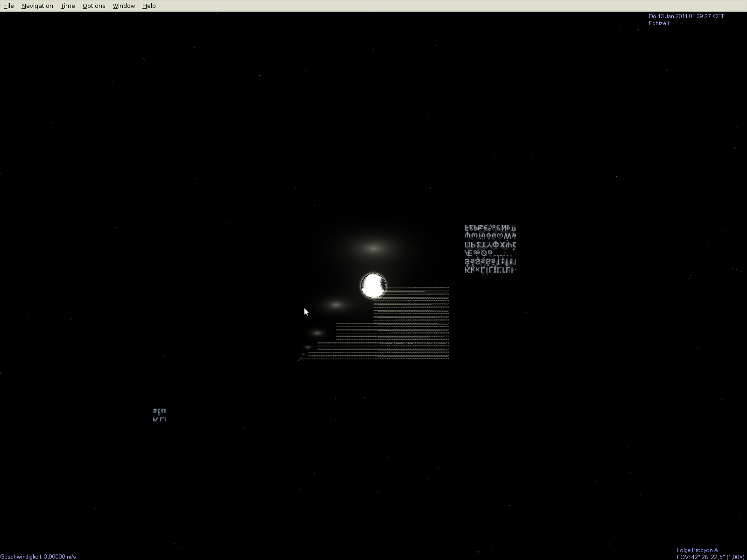Click the Echtzeit time rate label
The height and width of the screenshot is (560, 747).
(659, 23)
